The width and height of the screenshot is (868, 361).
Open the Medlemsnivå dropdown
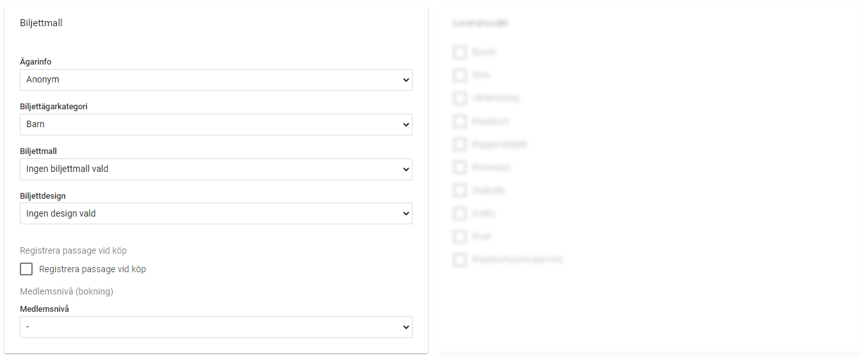[x=216, y=327]
